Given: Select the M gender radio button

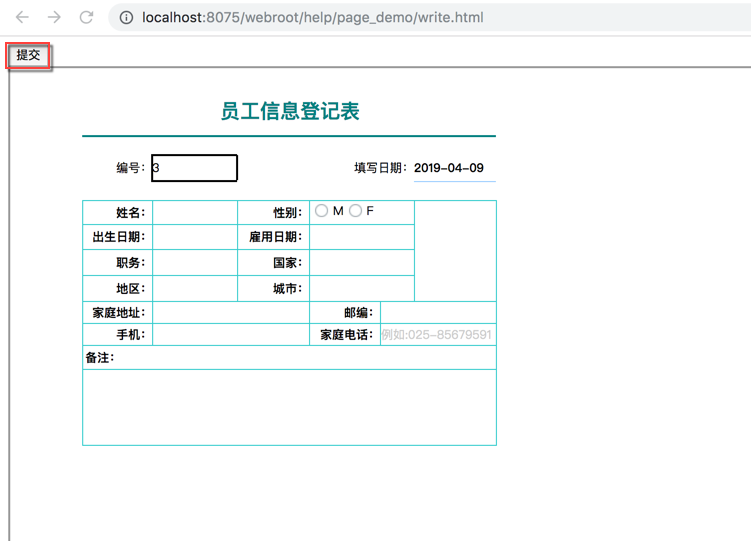Looking at the screenshot, I should tap(321, 211).
